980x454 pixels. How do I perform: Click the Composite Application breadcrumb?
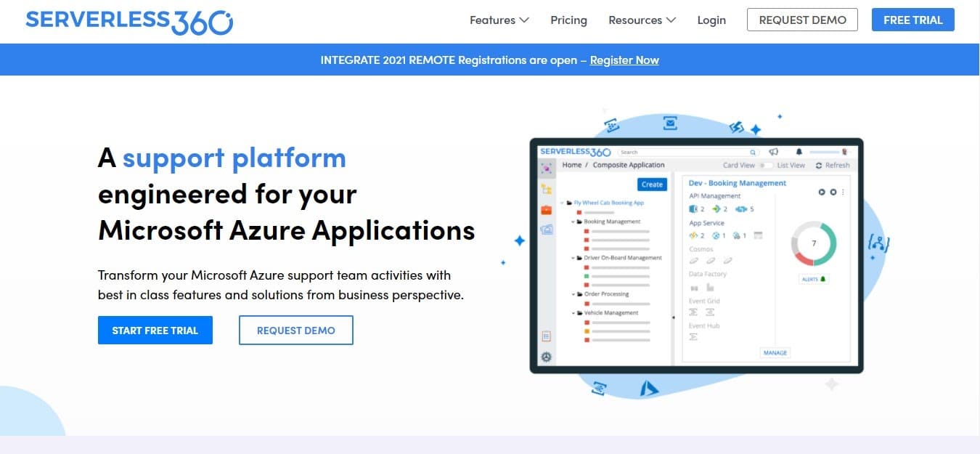pyautogui.click(x=629, y=165)
